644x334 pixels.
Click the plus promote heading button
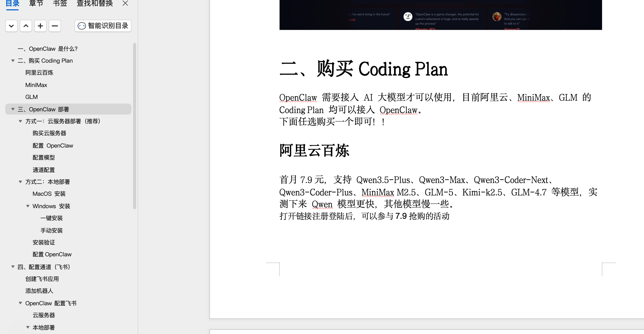click(40, 26)
